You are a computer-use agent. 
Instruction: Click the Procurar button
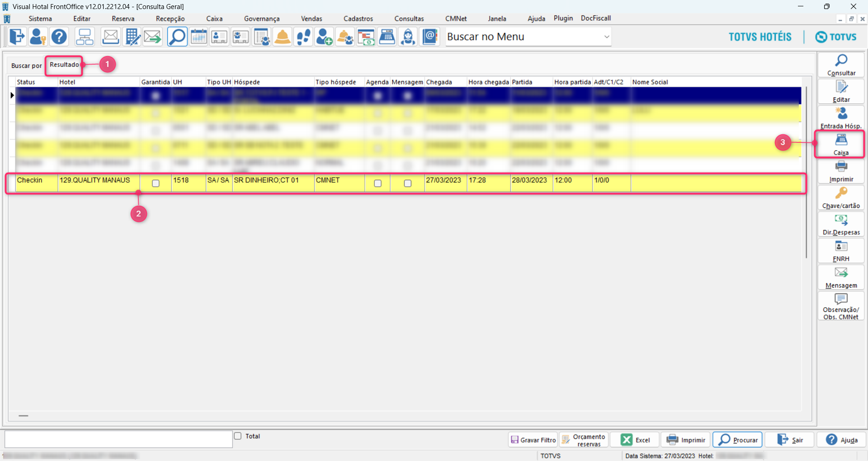[x=738, y=440]
